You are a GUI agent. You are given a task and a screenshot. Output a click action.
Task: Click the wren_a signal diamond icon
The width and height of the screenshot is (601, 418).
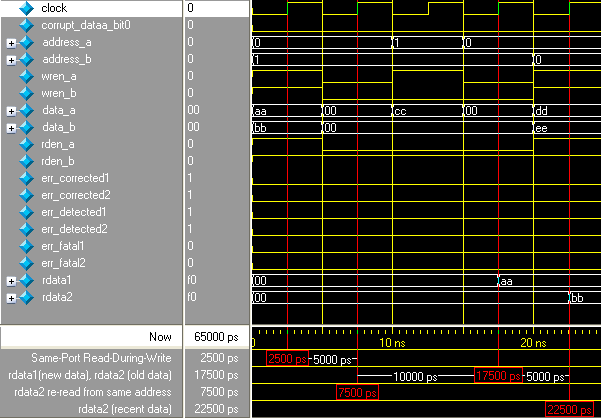[x=27, y=76]
